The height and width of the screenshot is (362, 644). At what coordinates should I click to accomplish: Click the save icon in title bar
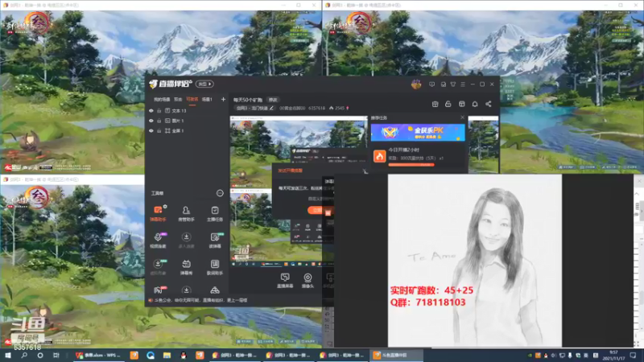tap(444, 84)
